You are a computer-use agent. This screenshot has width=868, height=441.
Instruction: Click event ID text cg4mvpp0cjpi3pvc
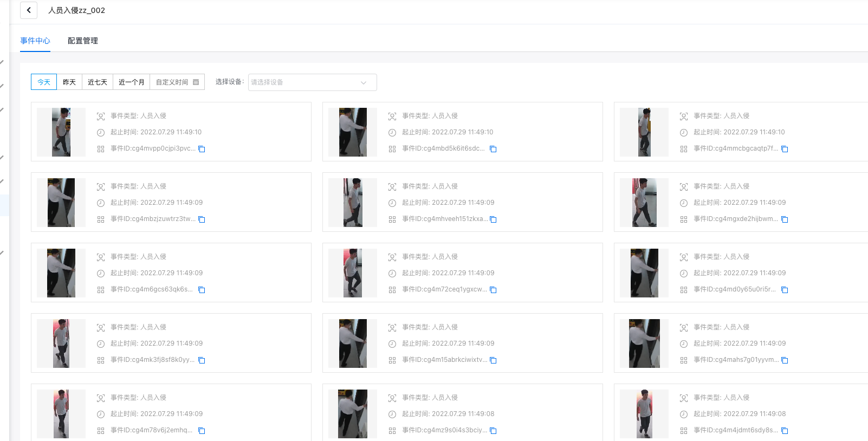click(x=153, y=148)
